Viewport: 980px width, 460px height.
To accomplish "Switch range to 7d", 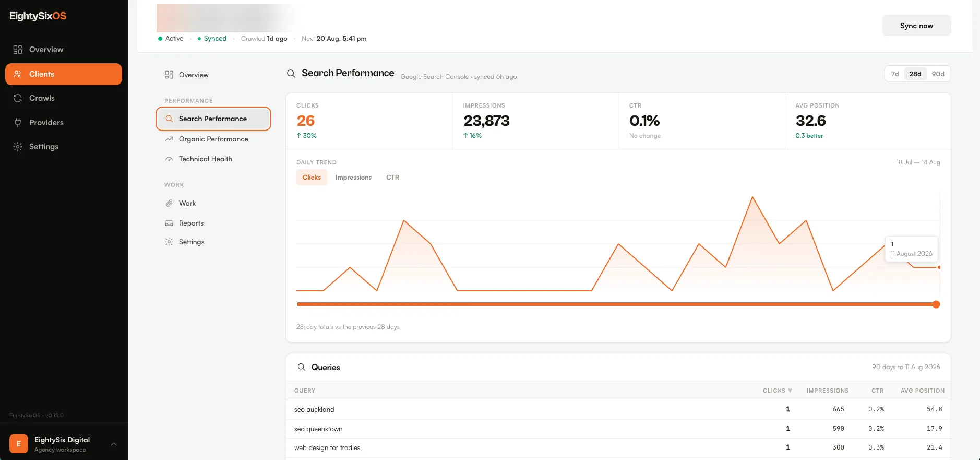I will 894,74.
